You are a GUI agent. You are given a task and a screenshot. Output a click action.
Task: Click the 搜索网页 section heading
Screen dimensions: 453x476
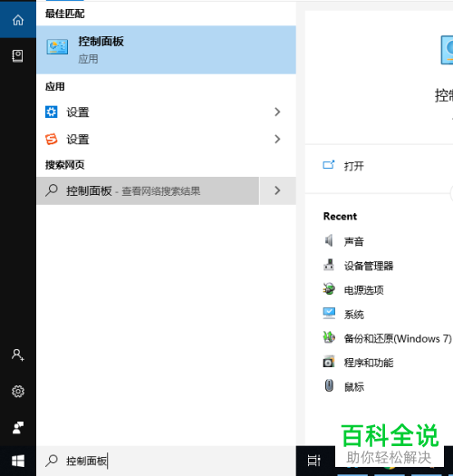[x=64, y=164]
